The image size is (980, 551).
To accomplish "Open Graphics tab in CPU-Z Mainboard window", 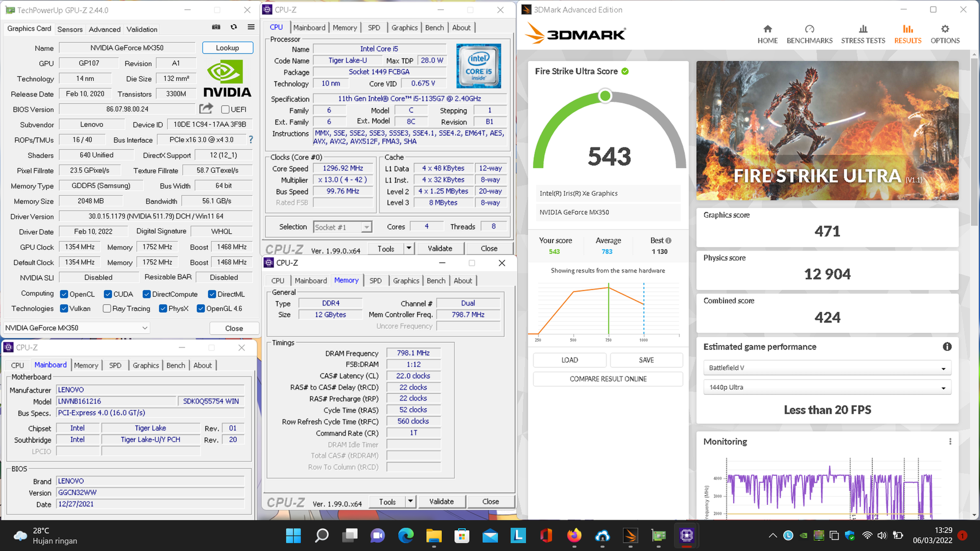I will 146,365.
